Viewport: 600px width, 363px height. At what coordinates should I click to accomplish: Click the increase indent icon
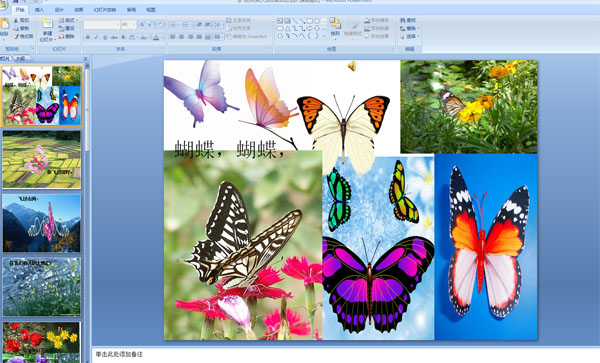pos(207,25)
